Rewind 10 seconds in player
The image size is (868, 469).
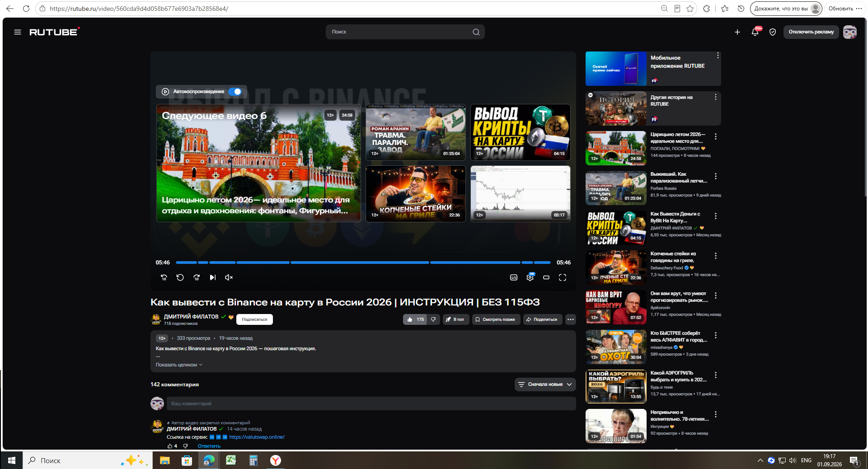(x=164, y=277)
